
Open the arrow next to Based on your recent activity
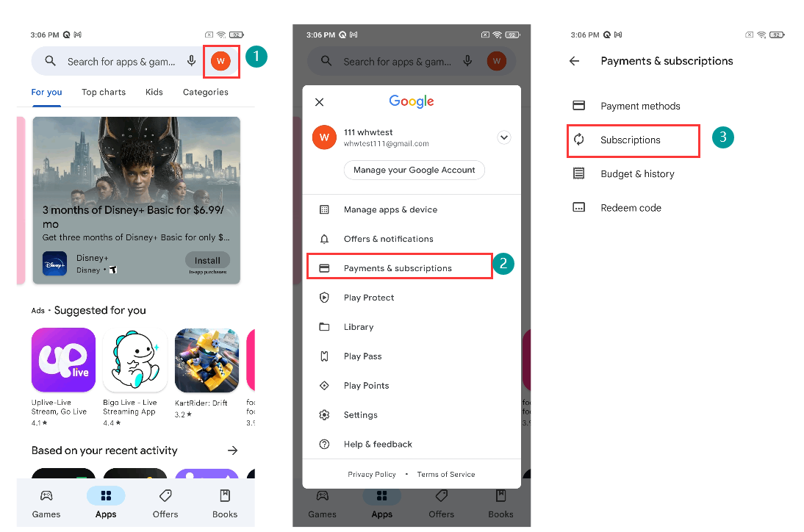232,450
